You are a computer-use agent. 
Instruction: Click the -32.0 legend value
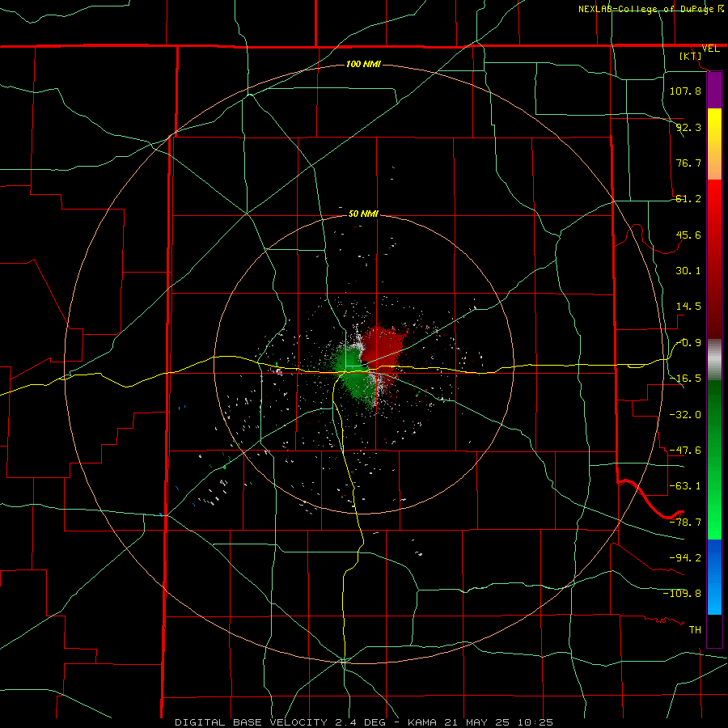tap(685, 415)
